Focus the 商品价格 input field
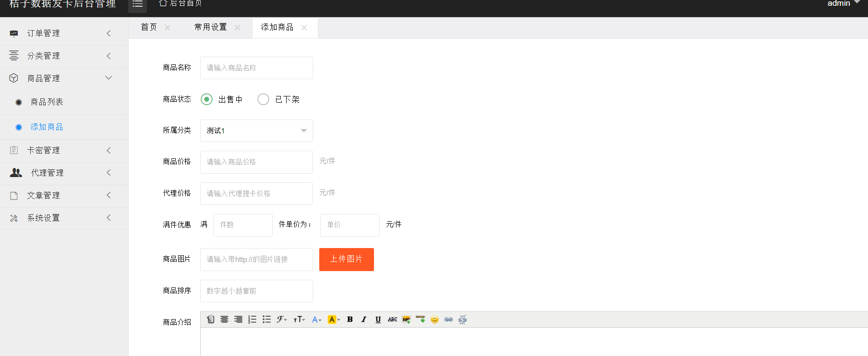 [256, 162]
